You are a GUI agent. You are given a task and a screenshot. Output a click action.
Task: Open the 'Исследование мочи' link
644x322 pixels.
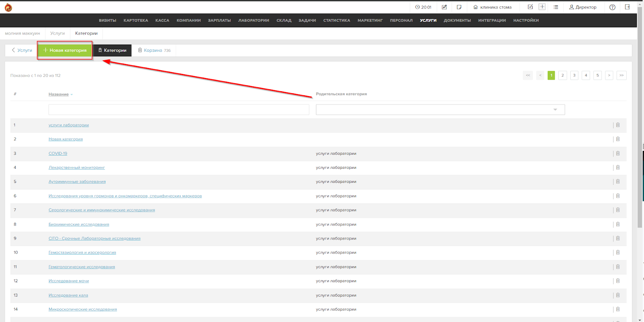pyautogui.click(x=69, y=281)
